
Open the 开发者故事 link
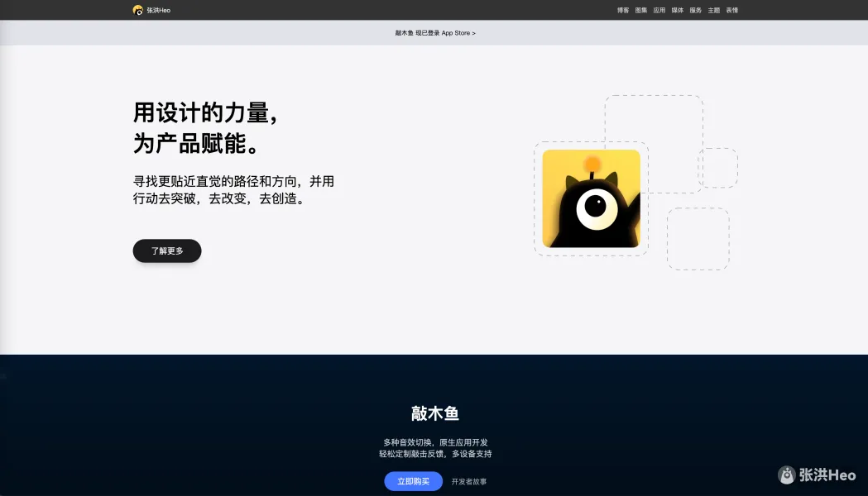(x=469, y=482)
